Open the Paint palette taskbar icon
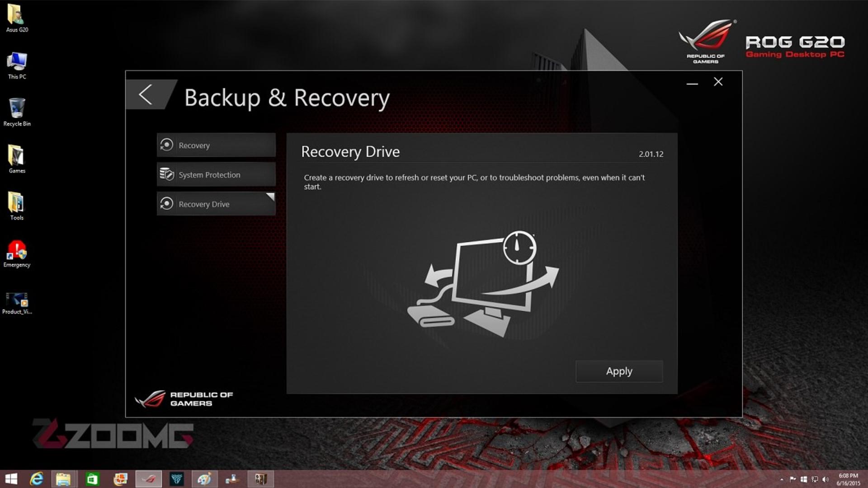 pos(204,479)
